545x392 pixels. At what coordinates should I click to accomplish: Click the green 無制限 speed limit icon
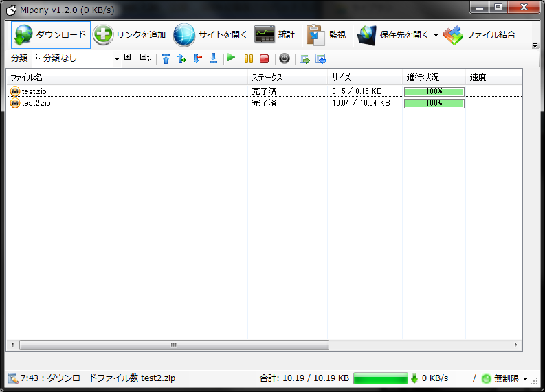[x=487, y=379]
